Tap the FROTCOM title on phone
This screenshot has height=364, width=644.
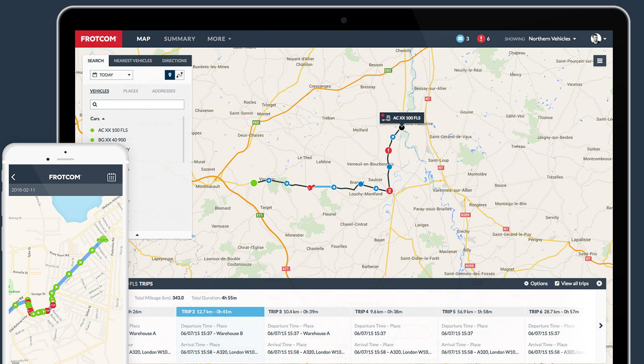65,177
